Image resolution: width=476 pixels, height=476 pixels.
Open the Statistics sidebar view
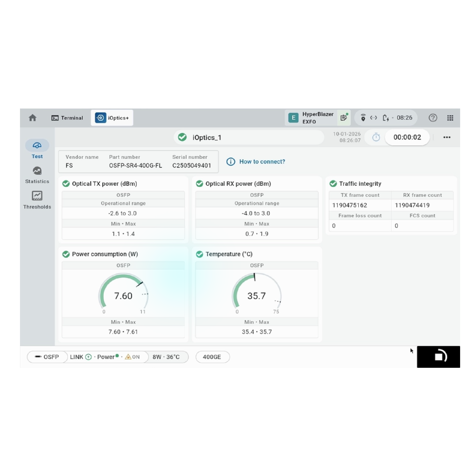pos(37,175)
